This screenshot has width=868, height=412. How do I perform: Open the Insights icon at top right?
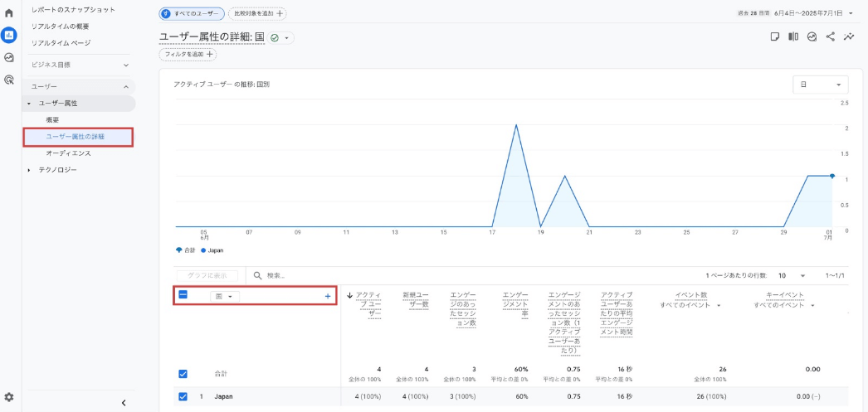pos(849,37)
